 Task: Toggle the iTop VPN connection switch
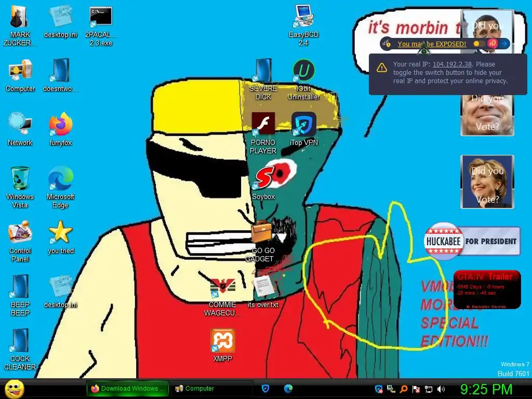click(x=478, y=44)
